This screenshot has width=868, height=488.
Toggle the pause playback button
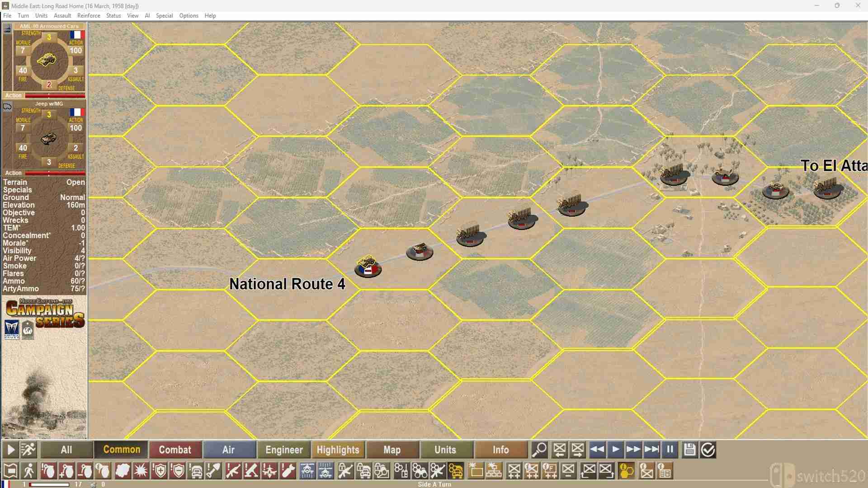coord(670,450)
